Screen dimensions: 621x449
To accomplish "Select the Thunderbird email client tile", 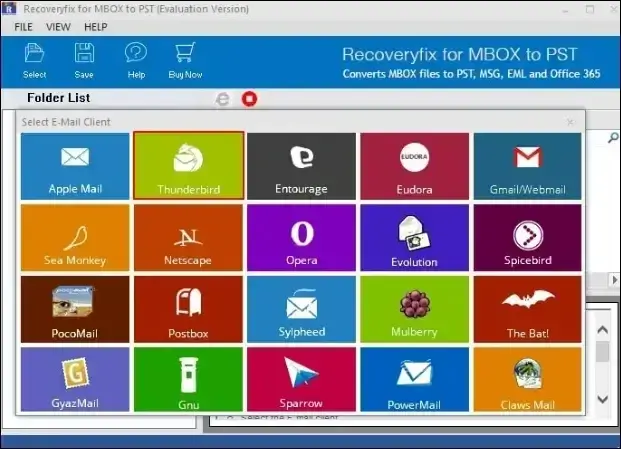I will 189,166.
